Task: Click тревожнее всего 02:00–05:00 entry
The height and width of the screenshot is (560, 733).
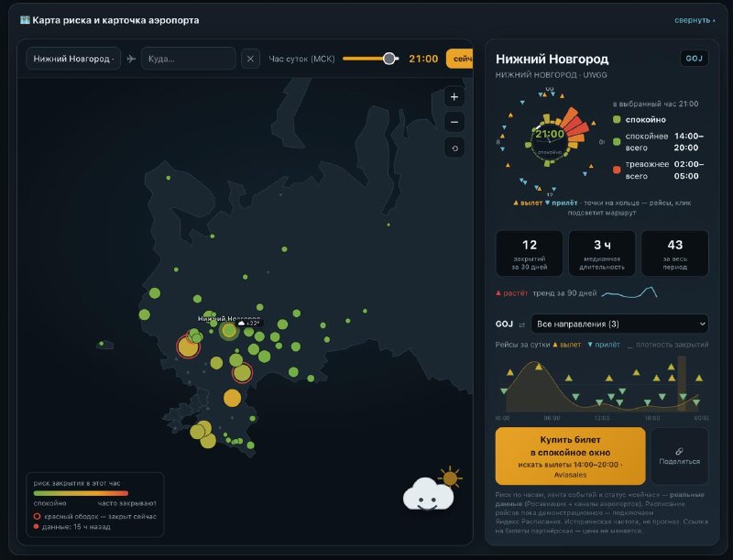Action: click(x=659, y=170)
